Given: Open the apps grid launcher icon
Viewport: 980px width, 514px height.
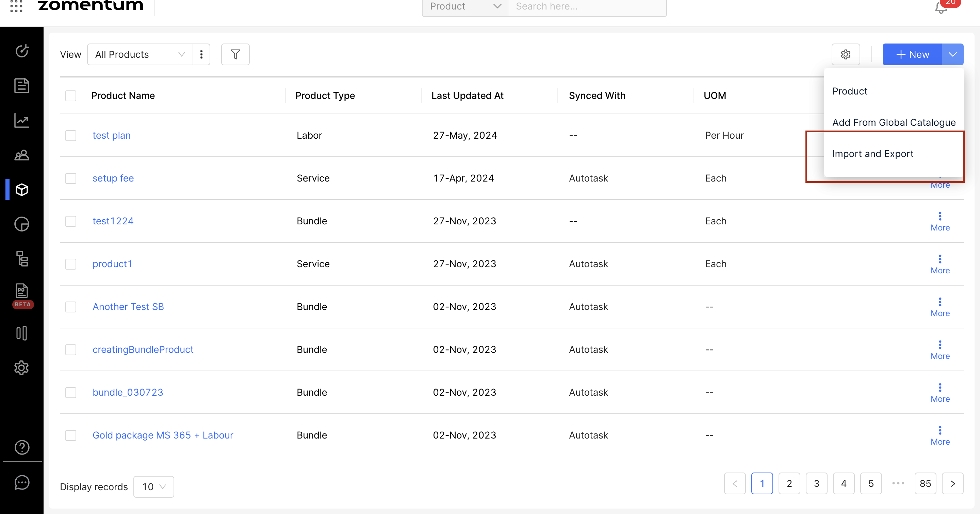Looking at the screenshot, I should [16, 6].
